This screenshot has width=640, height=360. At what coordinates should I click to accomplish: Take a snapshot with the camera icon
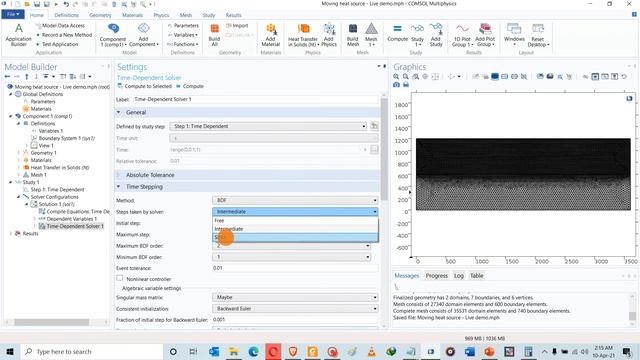coord(396,84)
